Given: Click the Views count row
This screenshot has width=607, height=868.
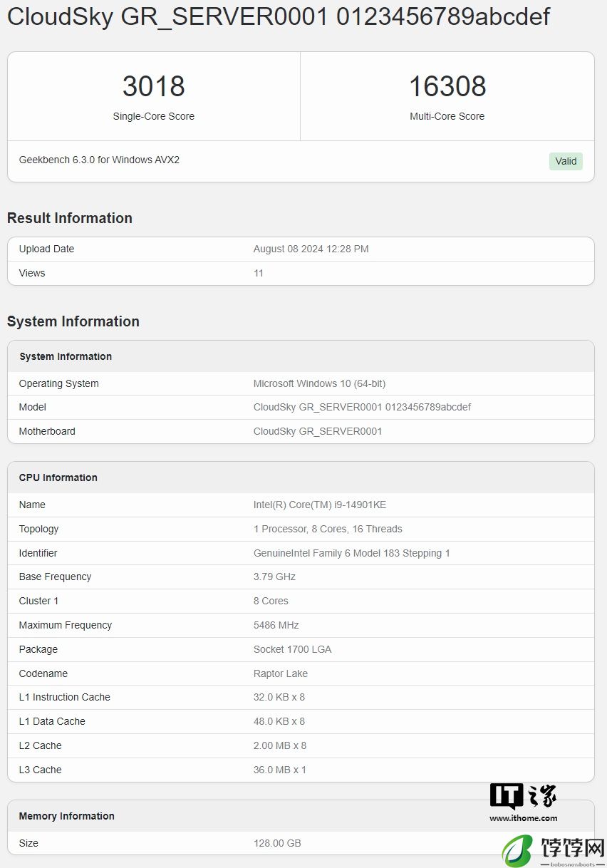Looking at the screenshot, I should (x=301, y=273).
